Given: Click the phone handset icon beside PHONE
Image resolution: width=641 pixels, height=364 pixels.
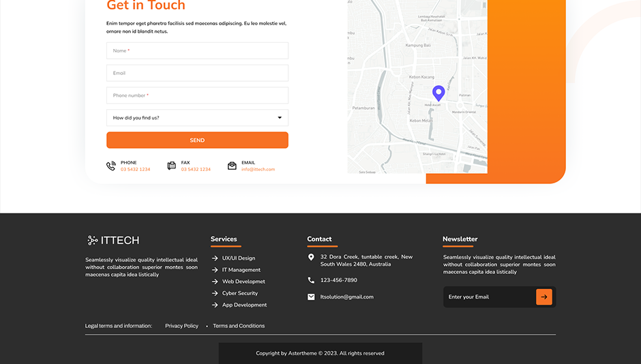Looking at the screenshot, I should tap(111, 166).
